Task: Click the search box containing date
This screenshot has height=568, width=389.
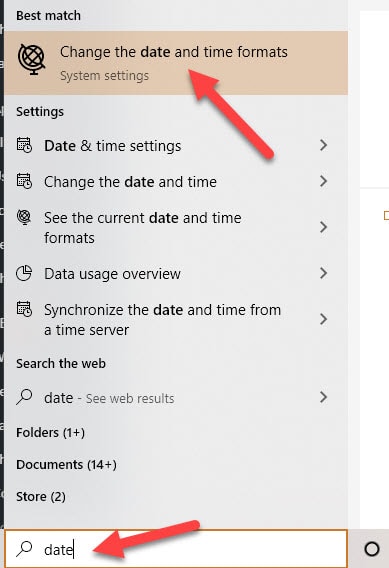Action: pyautogui.click(x=176, y=549)
